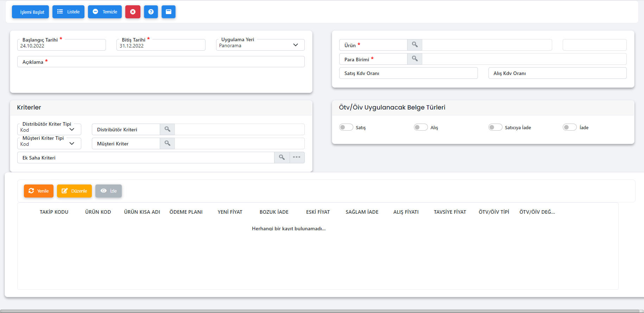This screenshot has width=644, height=313.
Task: Open the Ek Saha Kriteri three-dots menu
Action: click(297, 157)
